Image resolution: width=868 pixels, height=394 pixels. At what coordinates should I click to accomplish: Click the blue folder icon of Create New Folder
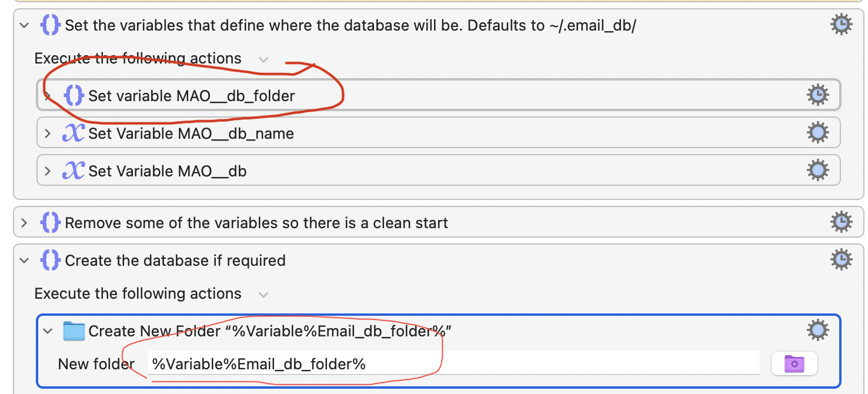pyautogui.click(x=74, y=331)
